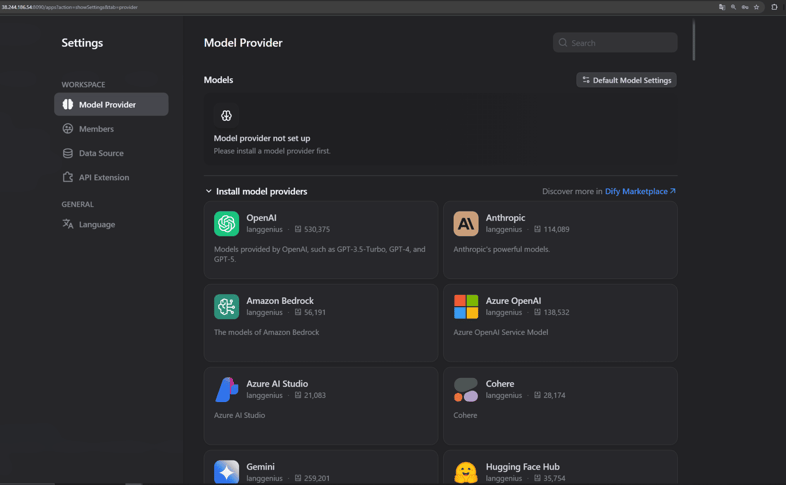Viewport: 786px width, 485px height.
Task: Click the langgenius author on Gemini card
Action: pos(264,478)
